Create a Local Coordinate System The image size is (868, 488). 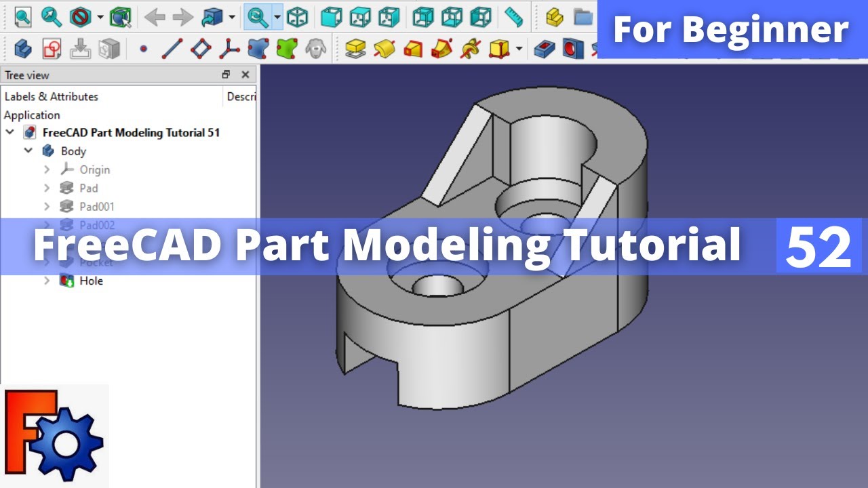pos(229,48)
